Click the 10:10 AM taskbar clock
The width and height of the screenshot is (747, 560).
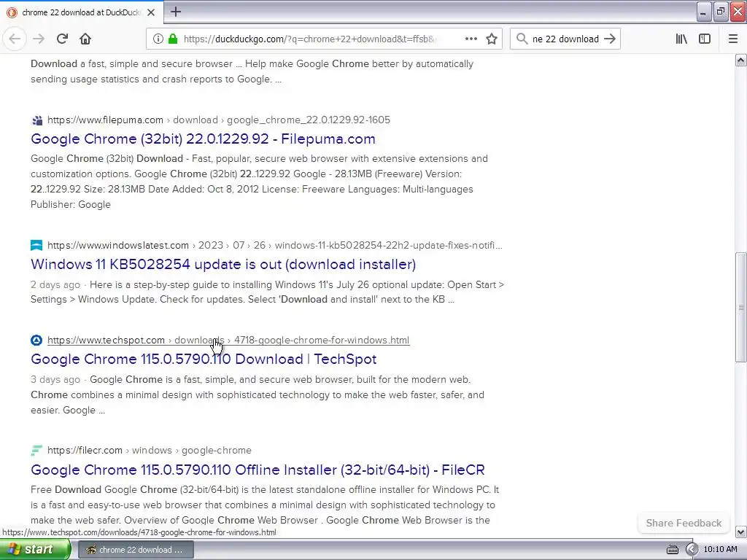coord(720,549)
